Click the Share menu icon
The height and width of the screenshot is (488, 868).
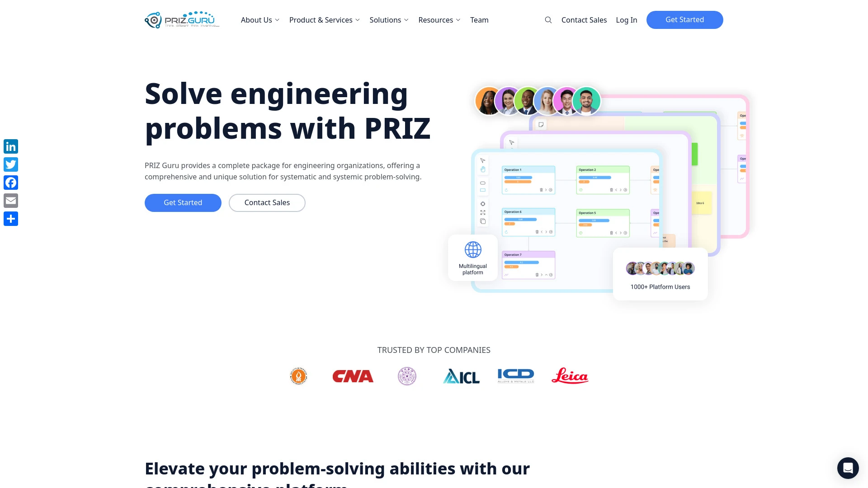pyautogui.click(x=11, y=219)
